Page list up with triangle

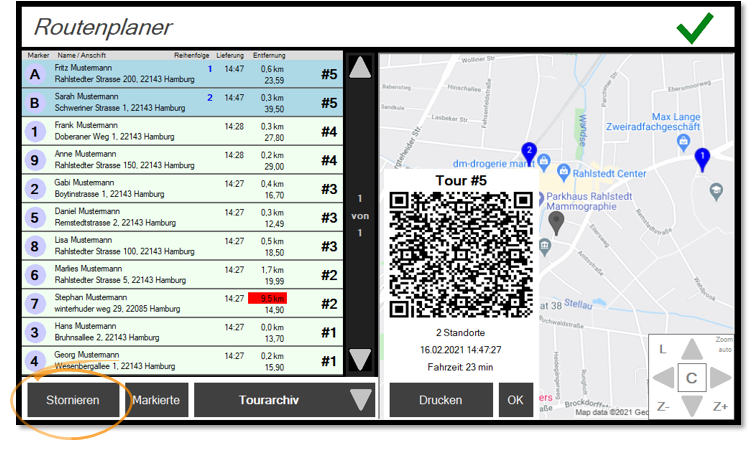tap(360, 67)
